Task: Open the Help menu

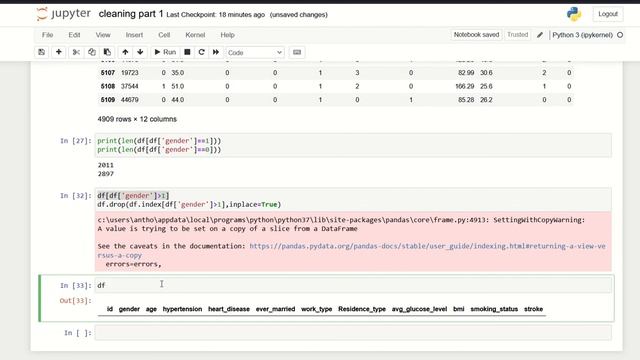Action: pos(227,35)
